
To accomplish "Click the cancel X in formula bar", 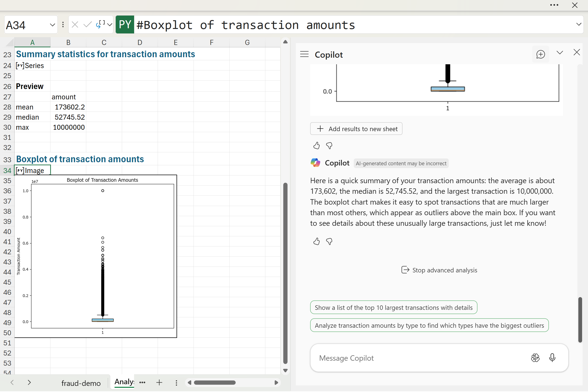I will [75, 24].
